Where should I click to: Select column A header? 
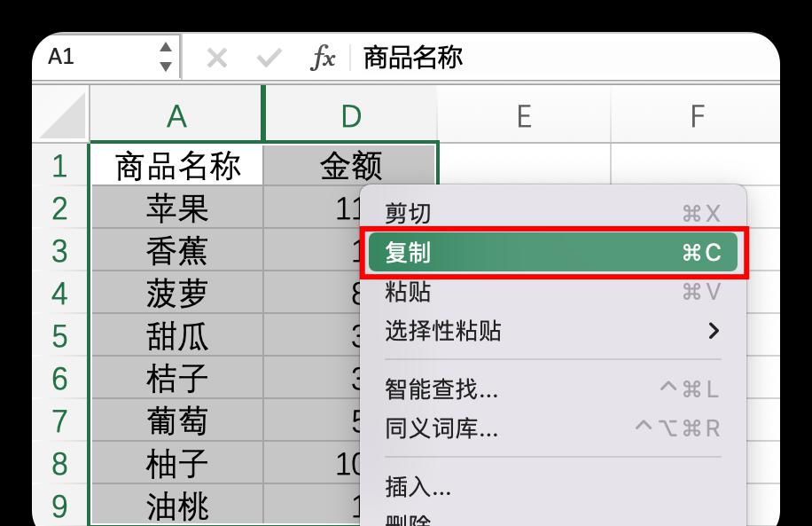click(176, 115)
